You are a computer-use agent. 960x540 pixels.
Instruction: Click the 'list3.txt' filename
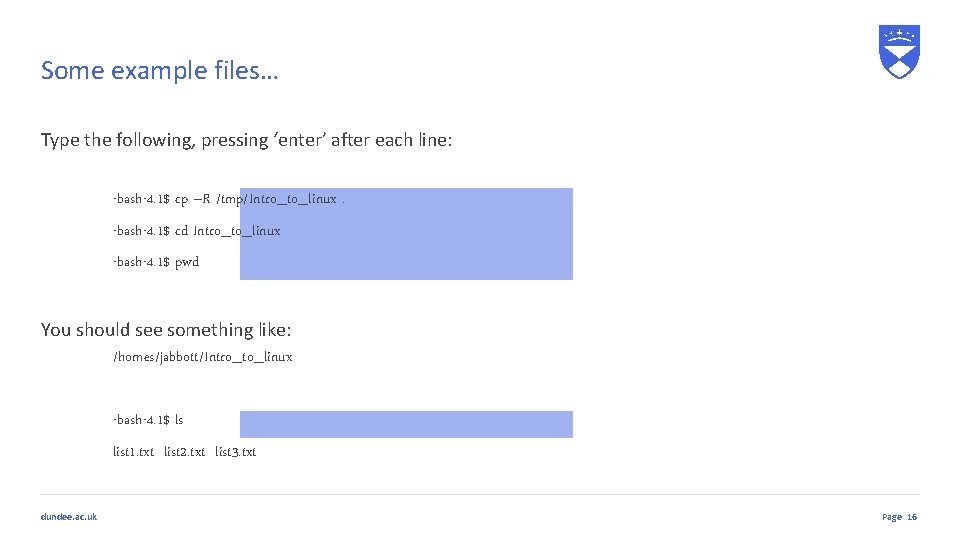[x=235, y=452]
